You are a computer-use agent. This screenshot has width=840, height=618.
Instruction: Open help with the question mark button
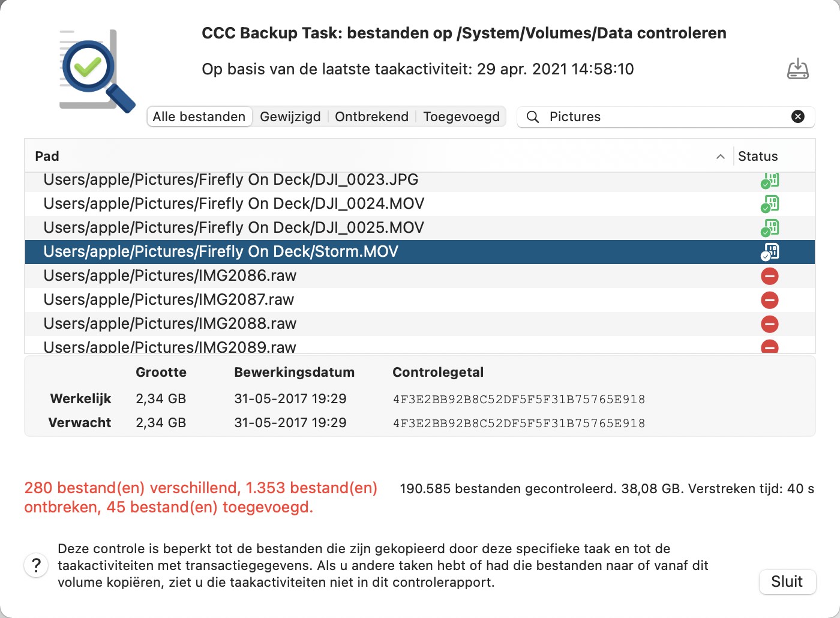coord(36,565)
